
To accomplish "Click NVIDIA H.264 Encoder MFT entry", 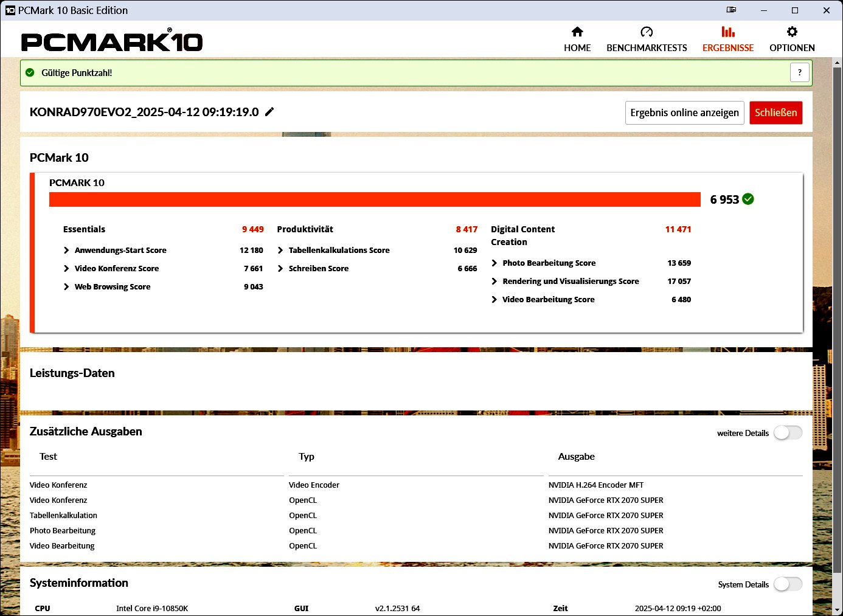I will tap(596, 485).
